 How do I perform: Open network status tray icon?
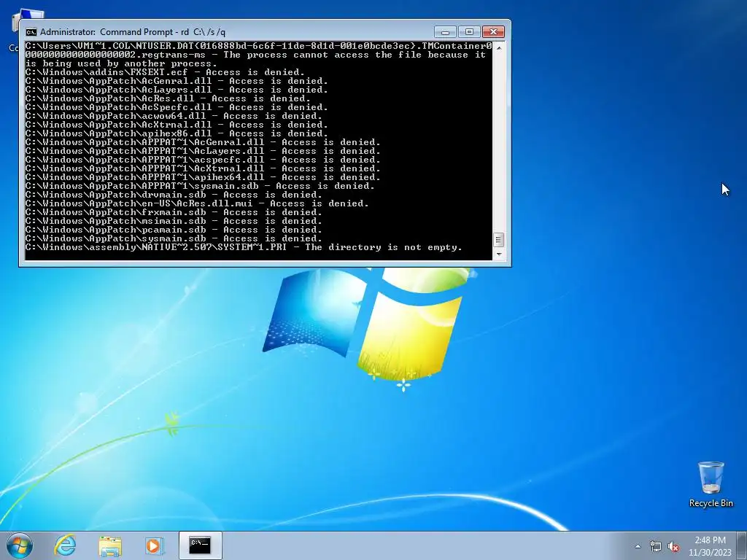coord(656,546)
